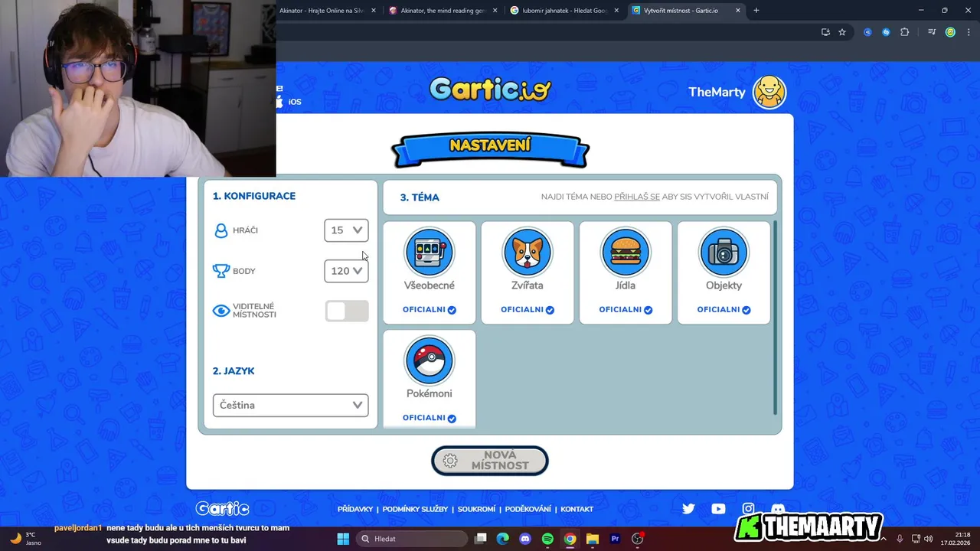Viewport: 980px width, 551px height.
Task: Open the browser extensions puzzle icon
Action: click(x=904, y=32)
